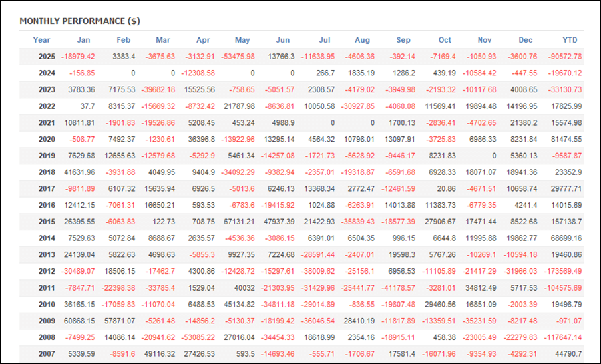Click the 2025 YTD value -90572.78
Screen dimensions: 601x364
(564, 57)
